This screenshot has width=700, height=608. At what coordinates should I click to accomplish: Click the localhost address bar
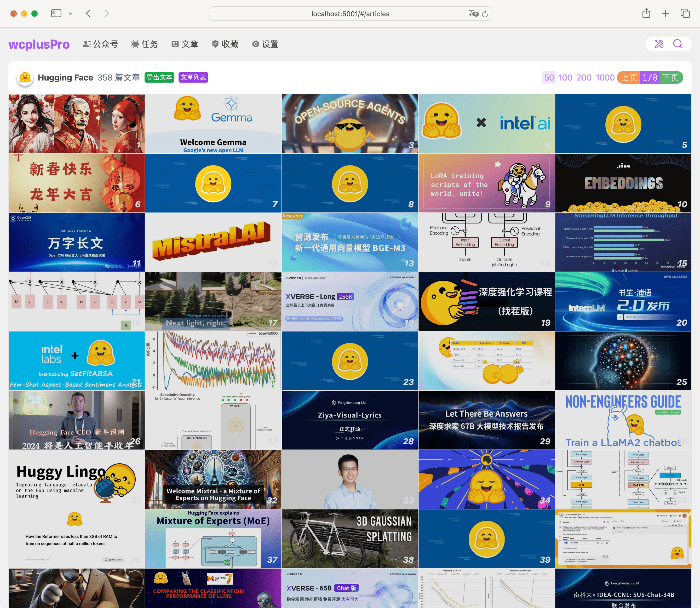click(x=350, y=14)
